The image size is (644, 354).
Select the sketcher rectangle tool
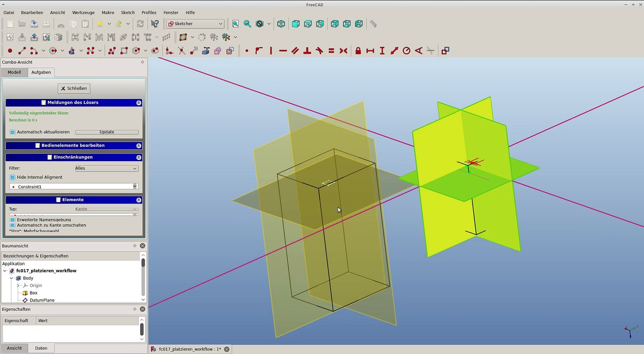124,51
